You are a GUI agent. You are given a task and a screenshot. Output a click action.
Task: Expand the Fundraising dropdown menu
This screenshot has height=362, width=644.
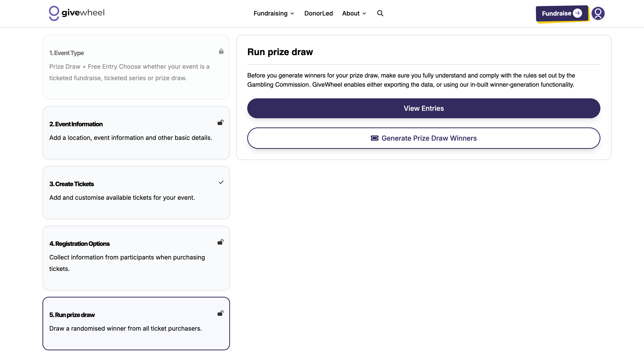pos(273,13)
